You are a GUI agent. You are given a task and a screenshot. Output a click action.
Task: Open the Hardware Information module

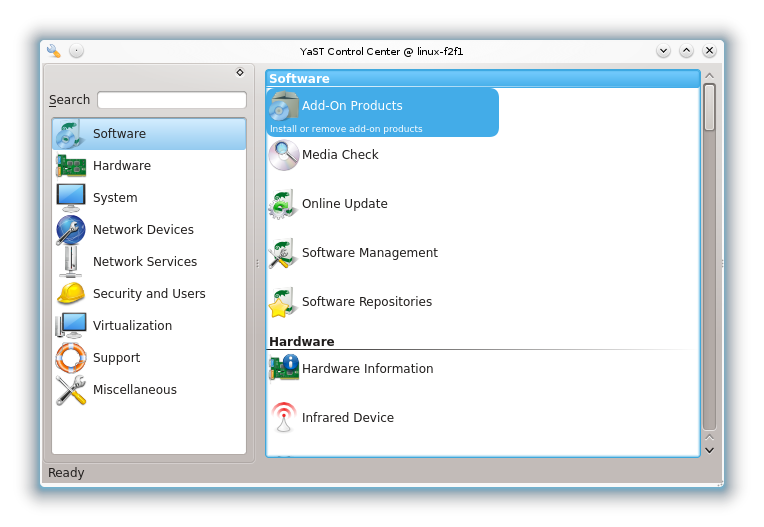click(367, 369)
